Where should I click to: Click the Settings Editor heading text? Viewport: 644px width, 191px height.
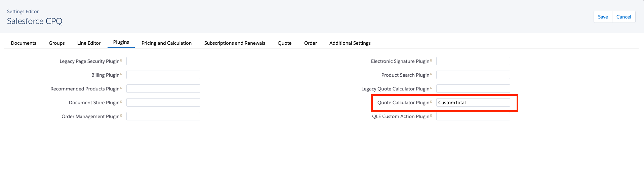coord(23,11)
